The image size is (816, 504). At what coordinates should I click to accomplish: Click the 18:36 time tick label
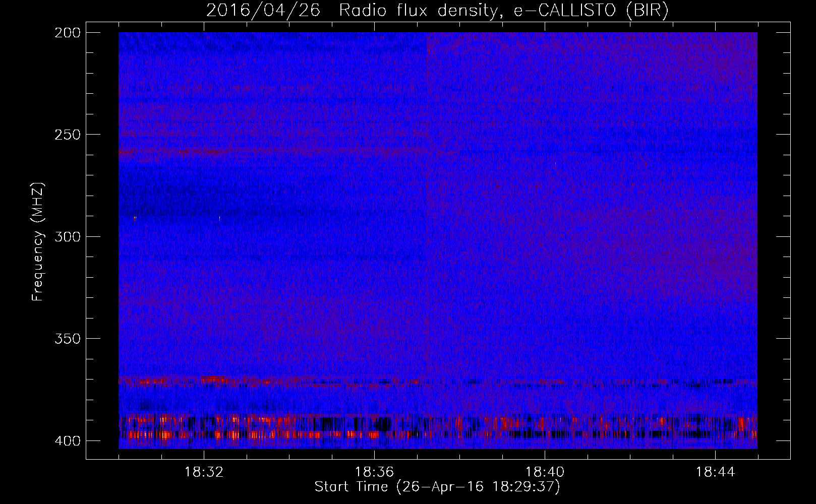(x=374, y=472)
